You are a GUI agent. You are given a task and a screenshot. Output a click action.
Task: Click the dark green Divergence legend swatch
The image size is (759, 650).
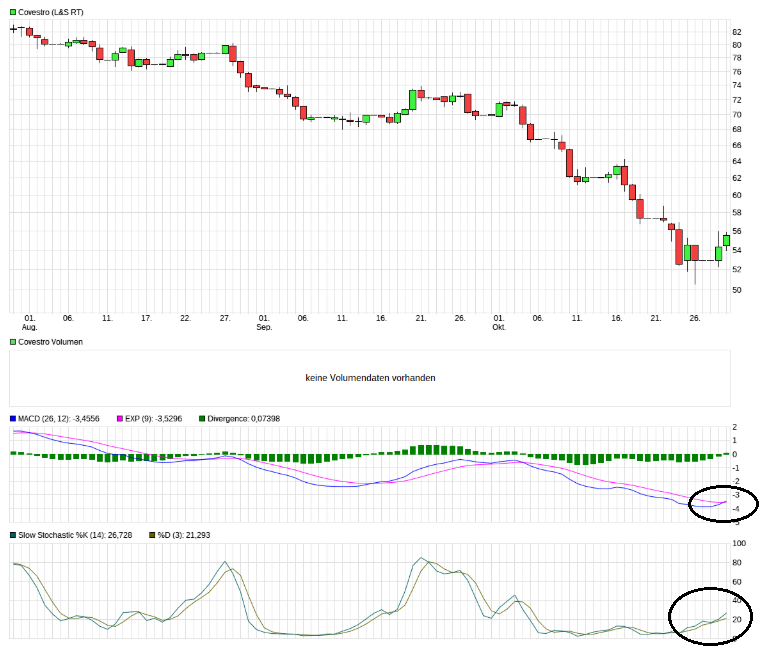click(202, 419)
